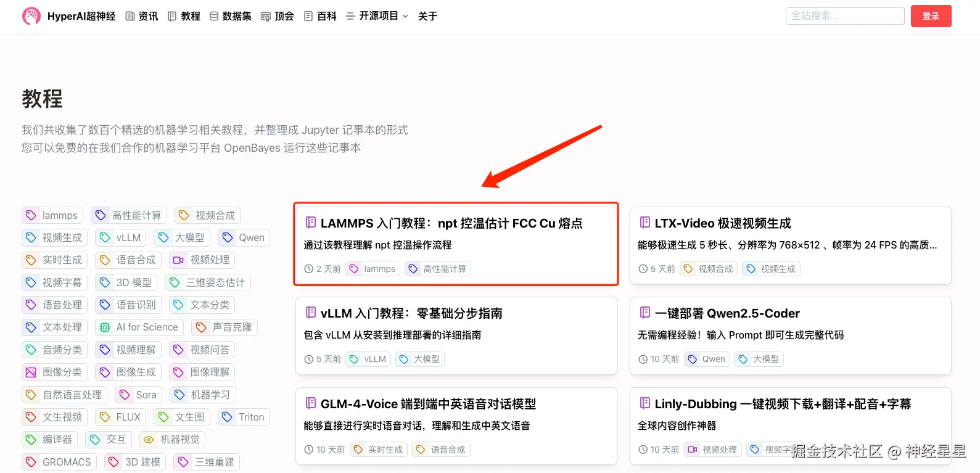Click the tag icon beside 实时生成 in sidebar
This screenshot has width=980, height=473.
tap(31, 260)
